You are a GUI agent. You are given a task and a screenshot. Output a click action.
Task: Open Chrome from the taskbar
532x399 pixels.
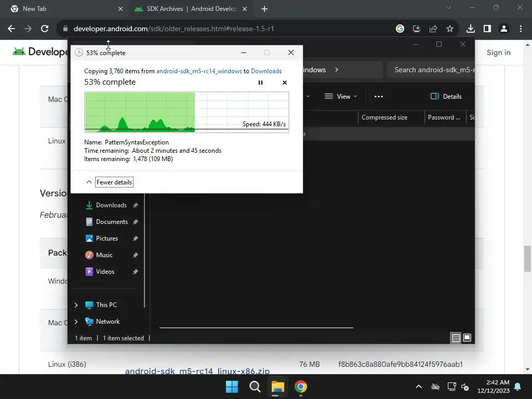[301, 387]
